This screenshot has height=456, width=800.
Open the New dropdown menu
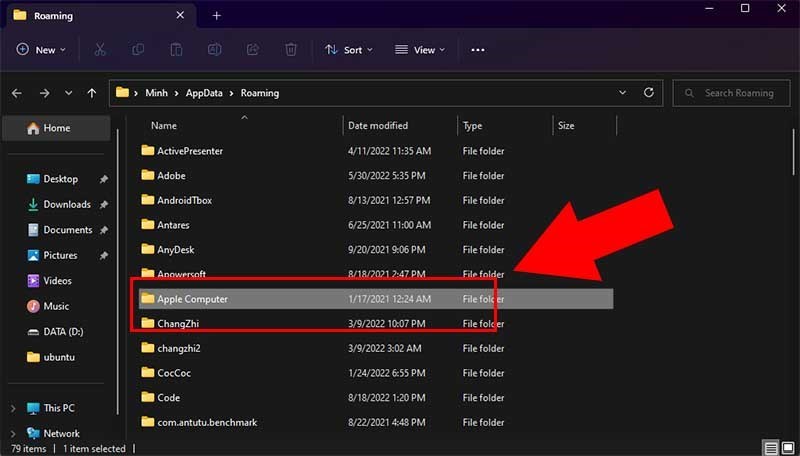tap(41, 49)
